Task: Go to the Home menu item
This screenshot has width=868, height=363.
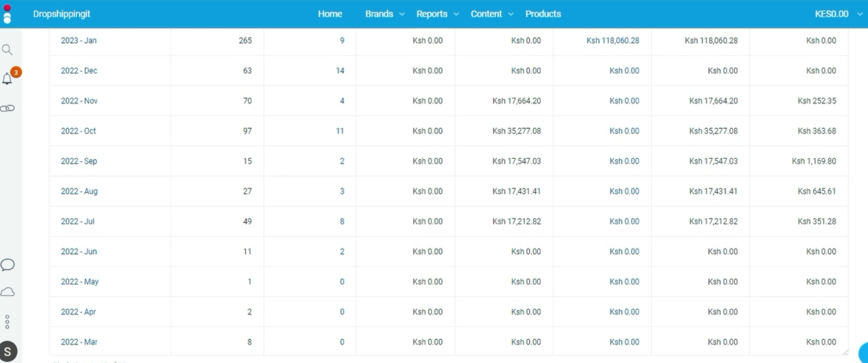Action: [330, 14]
